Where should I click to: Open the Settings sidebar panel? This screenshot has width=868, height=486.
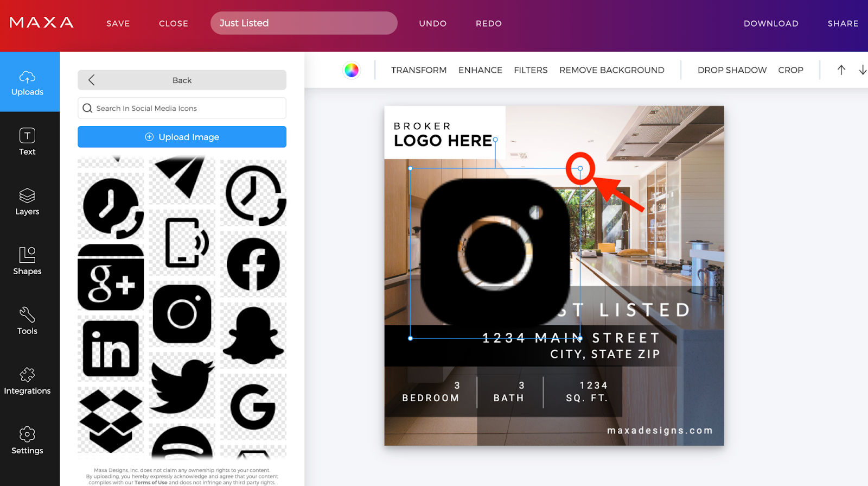point(27,440)
